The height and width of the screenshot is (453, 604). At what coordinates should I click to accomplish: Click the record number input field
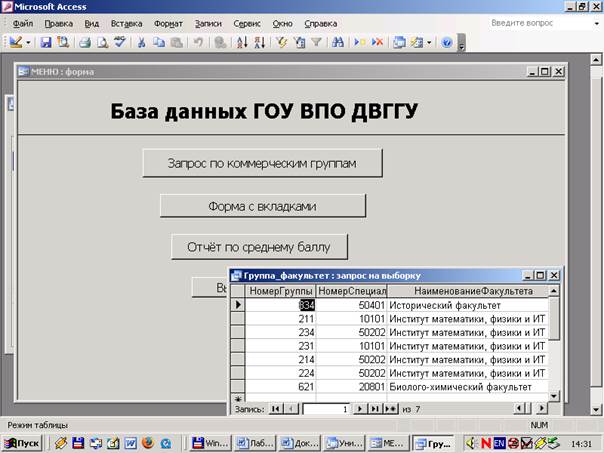coord(326,409)
